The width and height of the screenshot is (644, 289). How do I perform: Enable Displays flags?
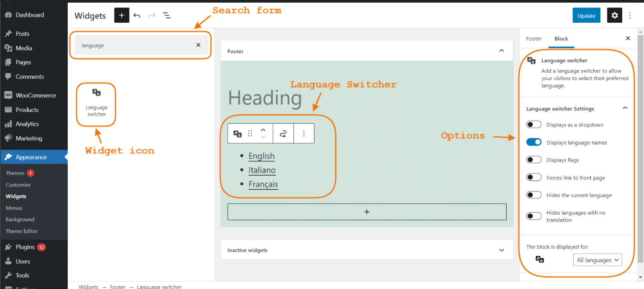pos(534,160)
